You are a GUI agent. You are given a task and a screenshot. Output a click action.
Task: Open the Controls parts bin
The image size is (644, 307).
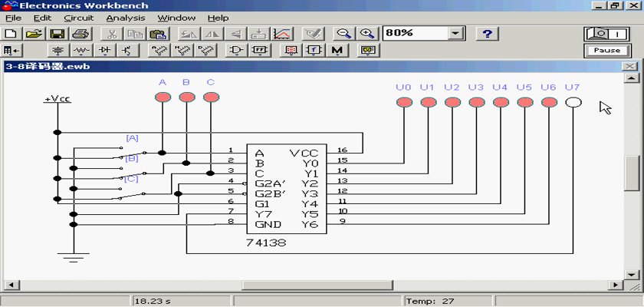pos(314,51)
